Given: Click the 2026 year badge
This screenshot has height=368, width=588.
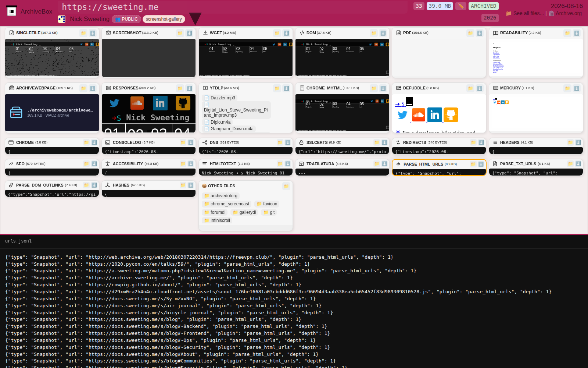Looking at the screenshot, I should point(490,18).
